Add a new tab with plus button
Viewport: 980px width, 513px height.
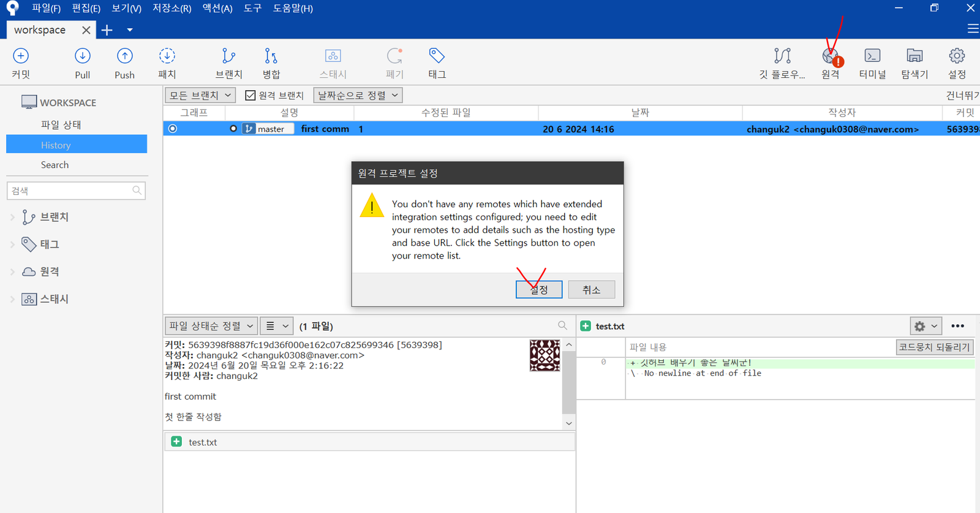[107, 30]
